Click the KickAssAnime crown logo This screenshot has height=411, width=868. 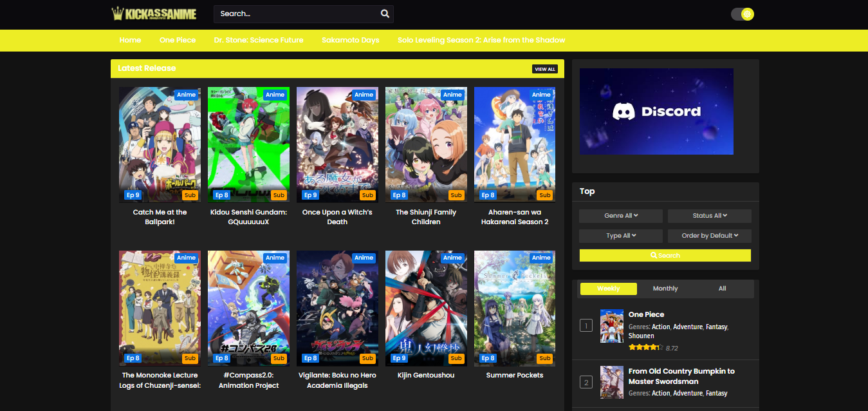pyautogui.click(x=154, y=14)
